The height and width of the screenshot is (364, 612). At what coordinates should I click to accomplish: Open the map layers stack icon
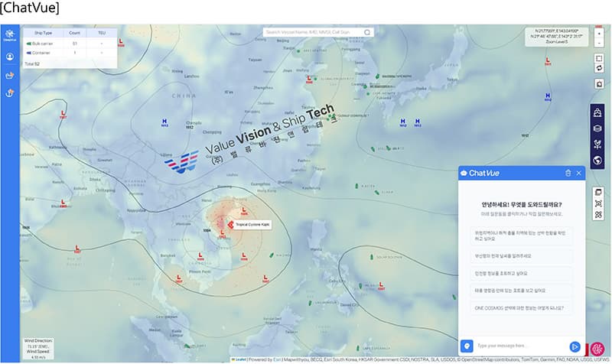598,128
